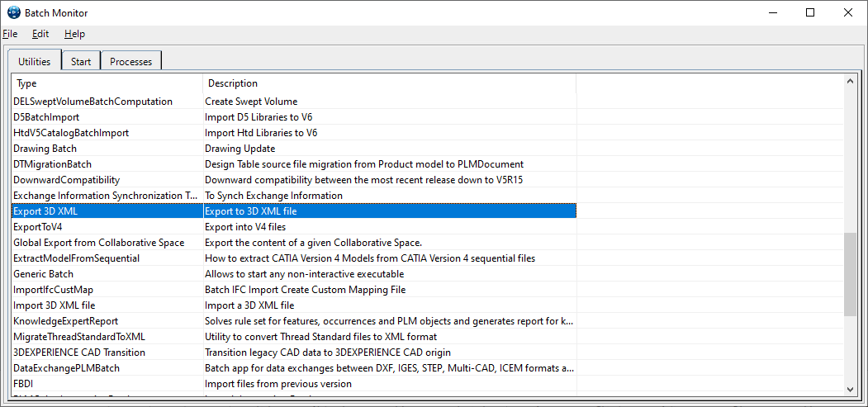Switch to the Start tab
Image resolution: width=868 pixels, height=407 pixels.
(81, 61)
